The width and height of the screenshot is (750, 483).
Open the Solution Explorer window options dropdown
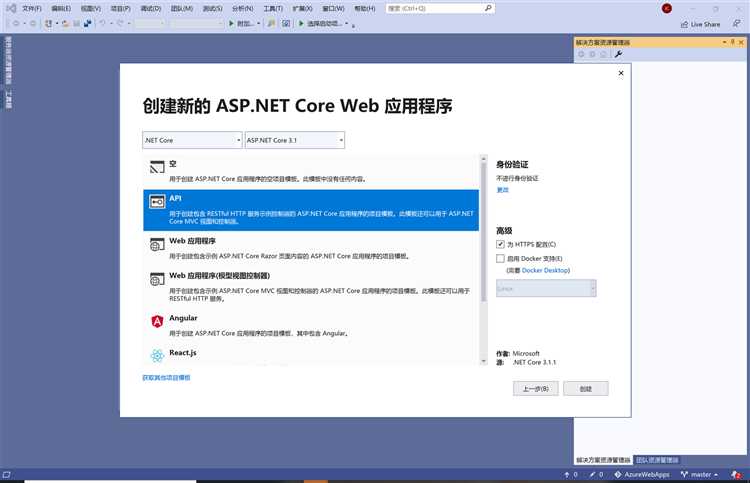pos(724,42)
